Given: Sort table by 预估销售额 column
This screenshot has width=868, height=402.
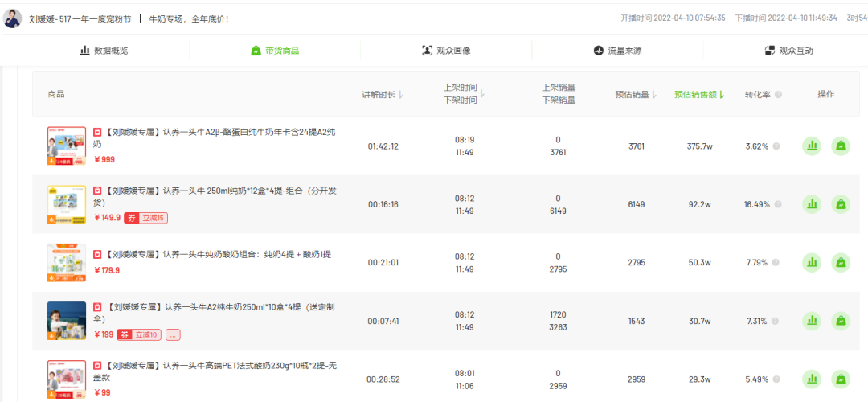Looking at the screenshot, I should (699, 95).
